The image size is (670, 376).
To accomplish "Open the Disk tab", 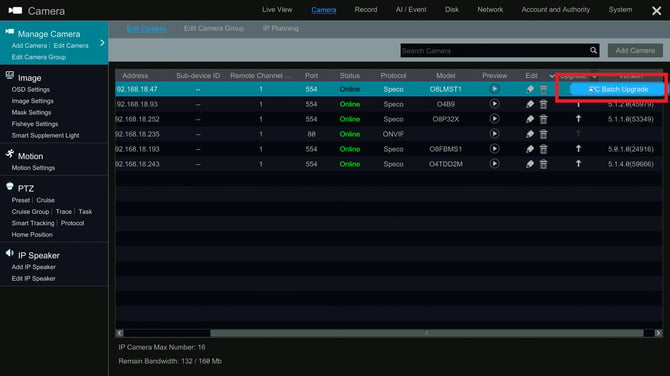I will click(x=452, y=9).
